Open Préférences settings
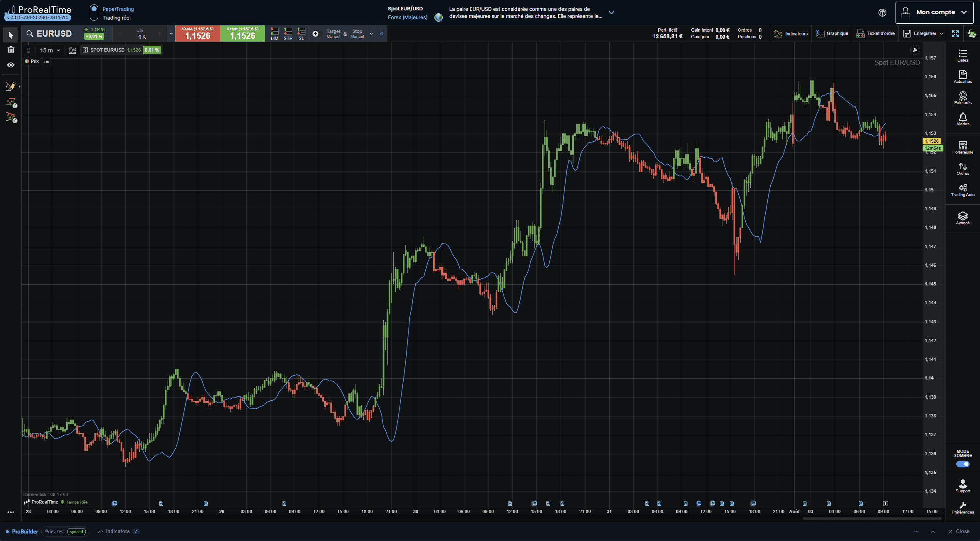Image resolution: width=980 pixels, height=541 pixels. pyautogui.click(x=963, y=508)
